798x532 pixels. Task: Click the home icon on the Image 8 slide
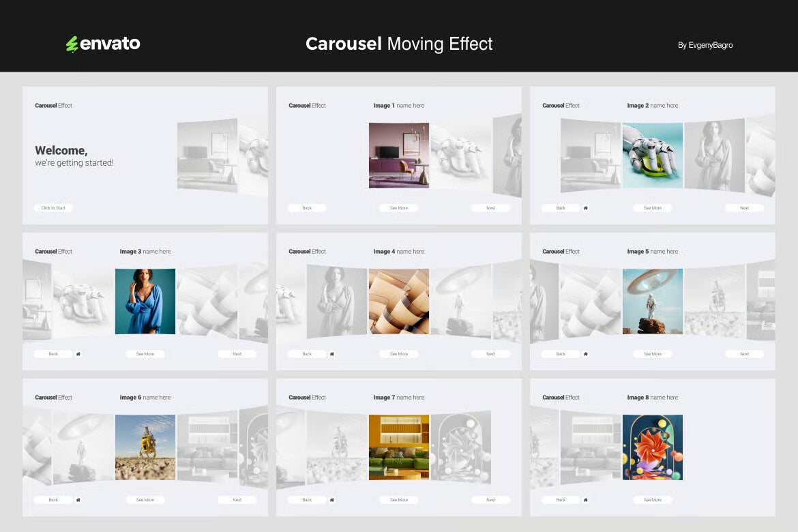pos(586,499)
